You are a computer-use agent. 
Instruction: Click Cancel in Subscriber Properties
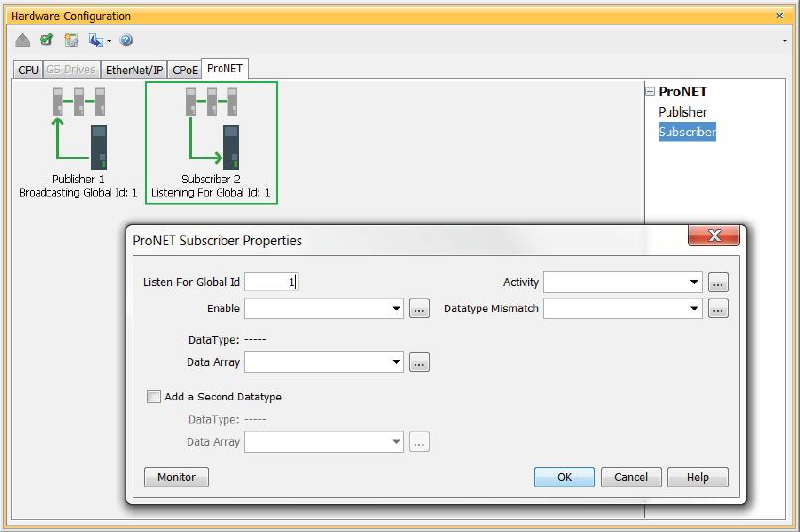coord(631,477)
